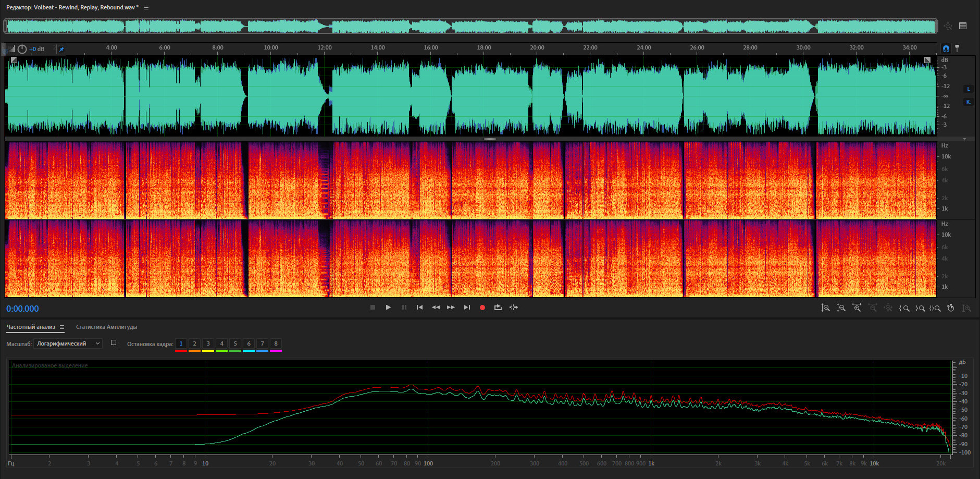Click the Fast Forward transport button

[451, 308]
